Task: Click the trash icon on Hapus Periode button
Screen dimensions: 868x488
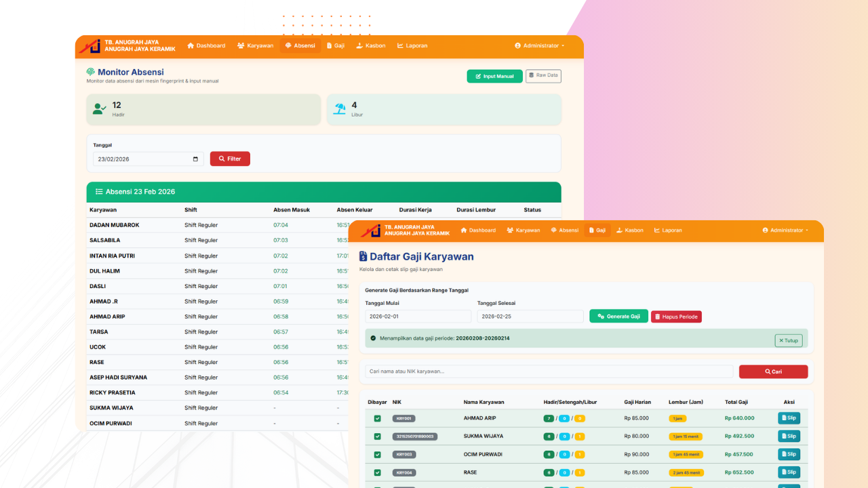Action: tap(658, 316)
